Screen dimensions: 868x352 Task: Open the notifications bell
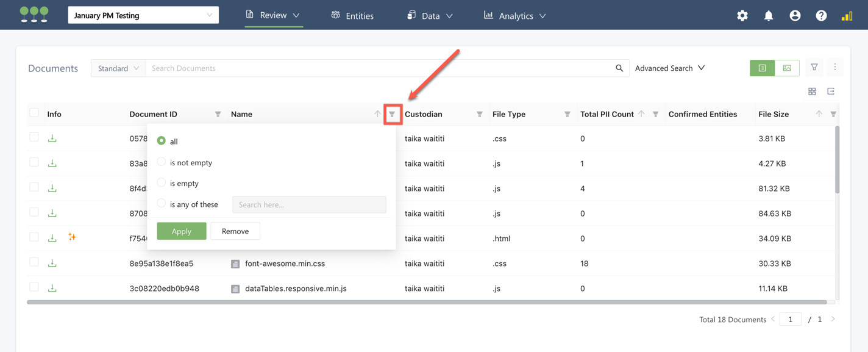(x=769, y=16)
